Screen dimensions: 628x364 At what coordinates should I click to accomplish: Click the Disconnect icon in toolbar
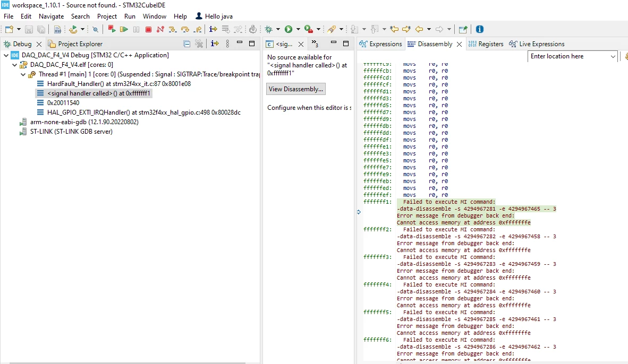[x=160, y=29]
